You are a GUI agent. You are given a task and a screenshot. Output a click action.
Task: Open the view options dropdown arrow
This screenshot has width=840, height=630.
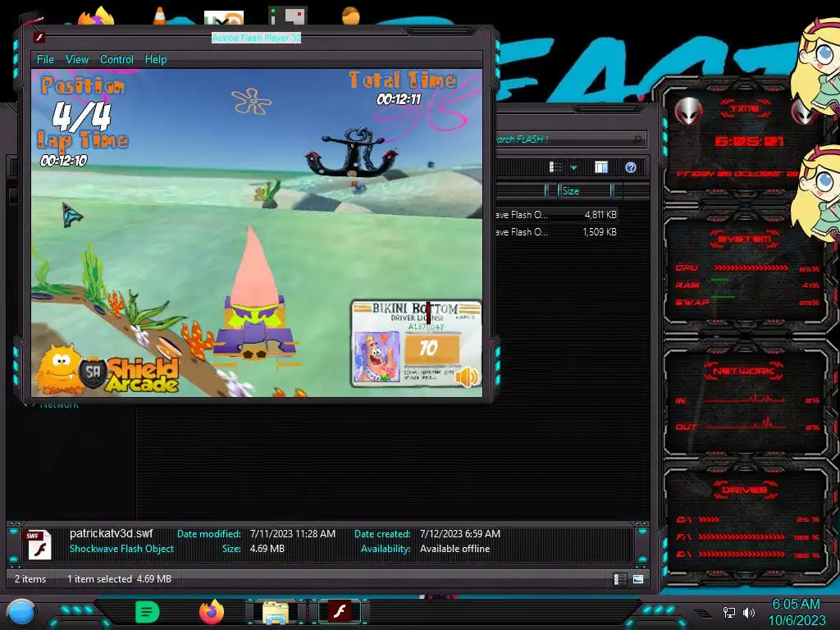tap(573, 168)
